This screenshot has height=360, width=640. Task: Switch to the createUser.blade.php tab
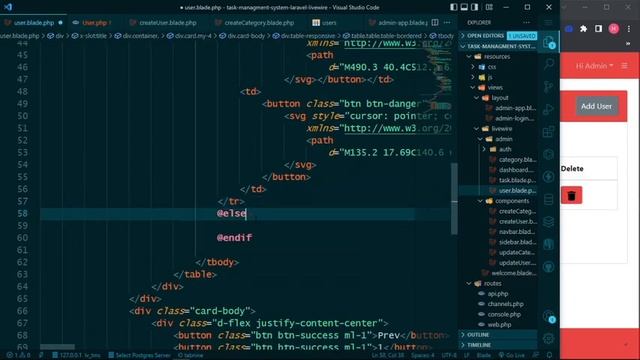coord(168,22)
